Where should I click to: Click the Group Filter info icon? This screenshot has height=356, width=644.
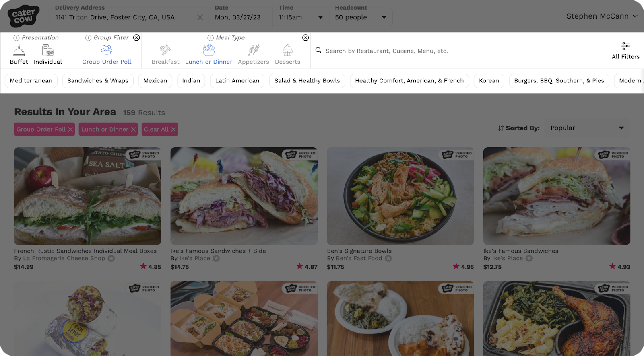click(88, 38)
